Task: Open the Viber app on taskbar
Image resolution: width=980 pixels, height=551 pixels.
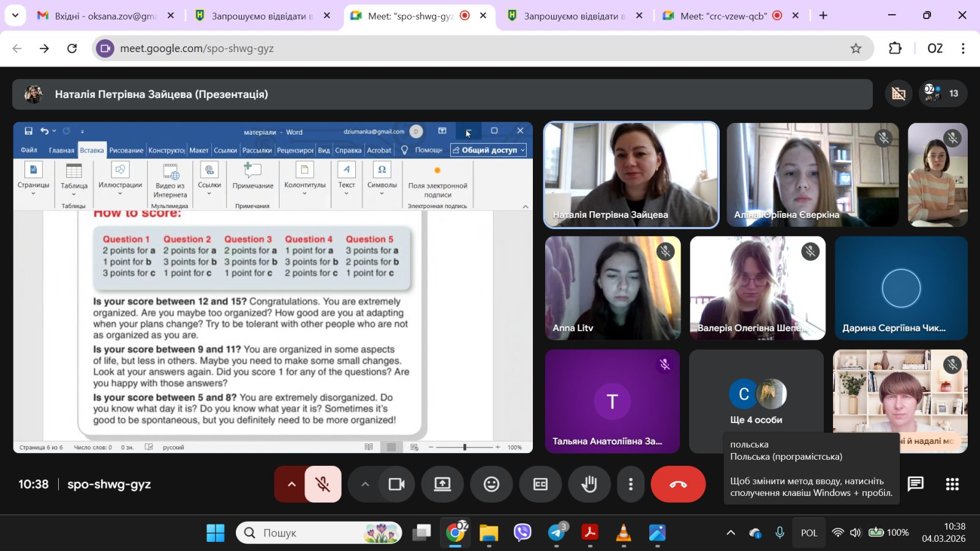Action: tap(522, 533)
